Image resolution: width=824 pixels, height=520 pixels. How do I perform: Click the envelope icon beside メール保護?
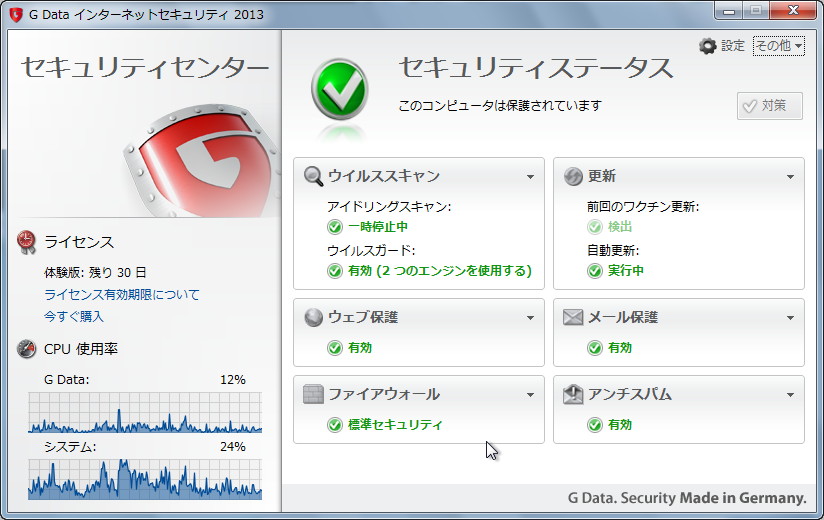click(573, 317)
